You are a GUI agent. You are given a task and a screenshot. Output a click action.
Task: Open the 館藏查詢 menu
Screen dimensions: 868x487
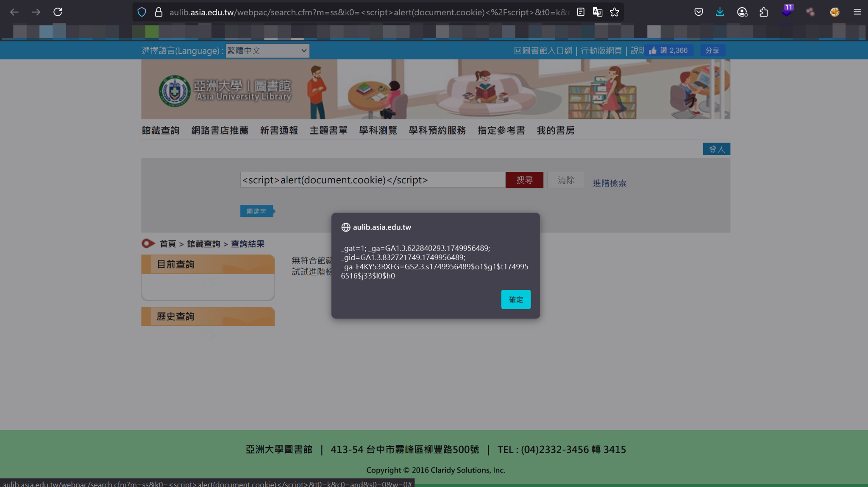click(x=161, y=131)
